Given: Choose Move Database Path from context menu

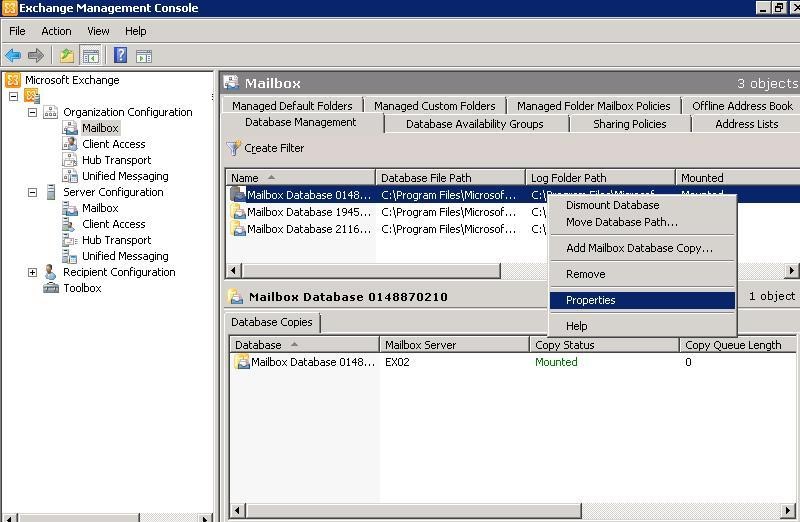Looking at the screenshot, I should pos(642,222).
